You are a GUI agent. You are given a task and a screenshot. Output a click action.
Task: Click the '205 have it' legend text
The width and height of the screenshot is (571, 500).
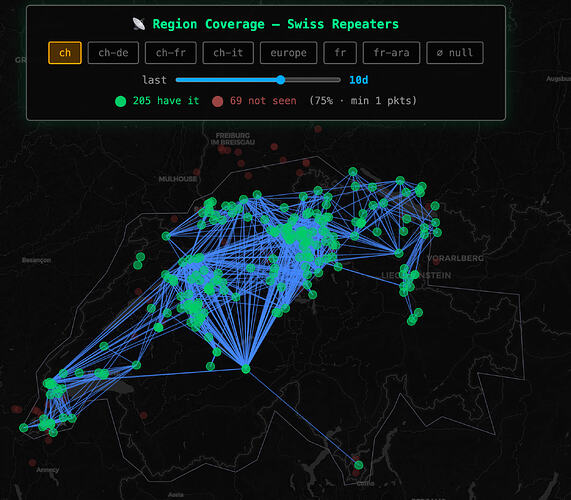166,101
